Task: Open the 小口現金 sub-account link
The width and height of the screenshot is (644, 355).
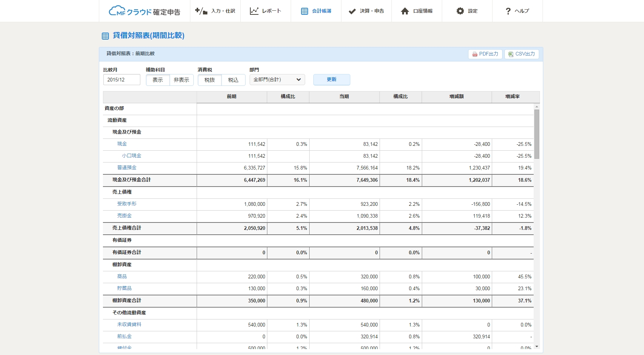Action: 131,156
